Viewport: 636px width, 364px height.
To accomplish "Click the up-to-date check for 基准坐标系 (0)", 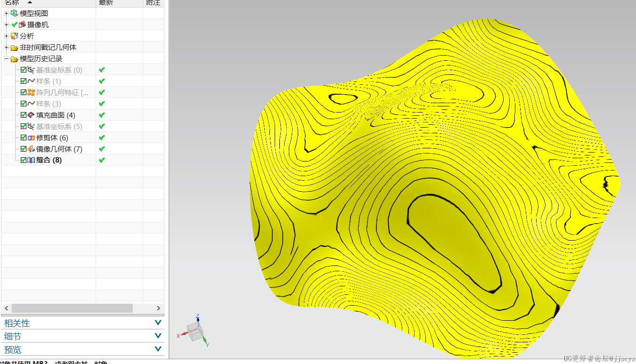I will [102, 70].
